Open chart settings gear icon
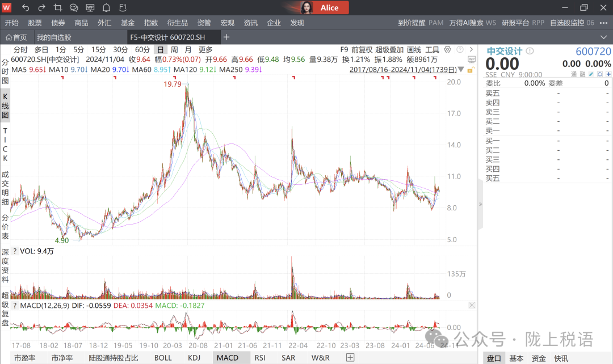613x364 pixels. pos(448,49)
